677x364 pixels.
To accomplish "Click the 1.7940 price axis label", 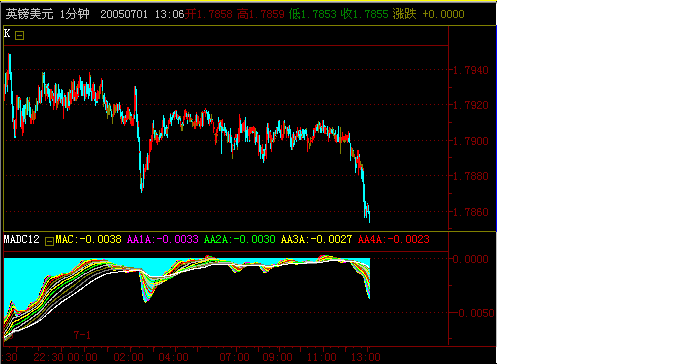I will point(471,70).
